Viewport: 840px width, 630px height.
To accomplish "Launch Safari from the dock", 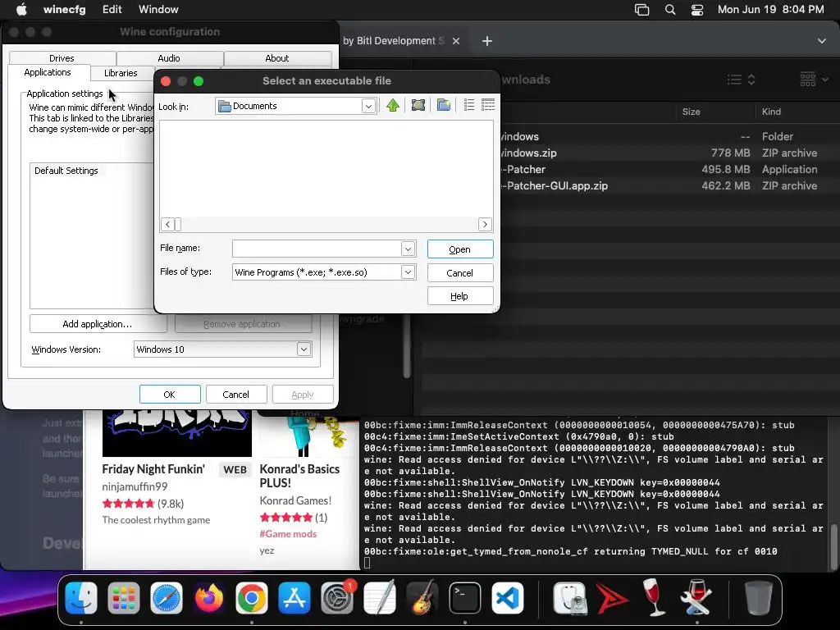I will coord(166,598).
